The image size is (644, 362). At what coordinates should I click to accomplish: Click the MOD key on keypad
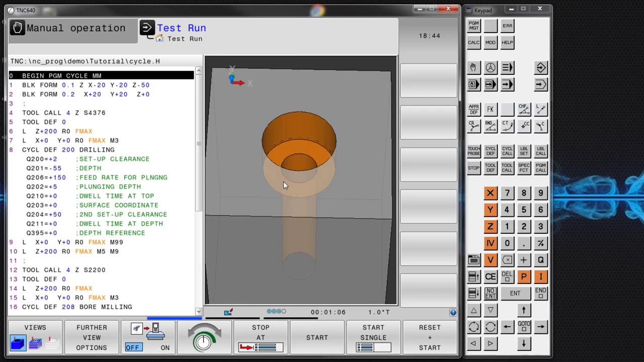[x=491, y=42]
